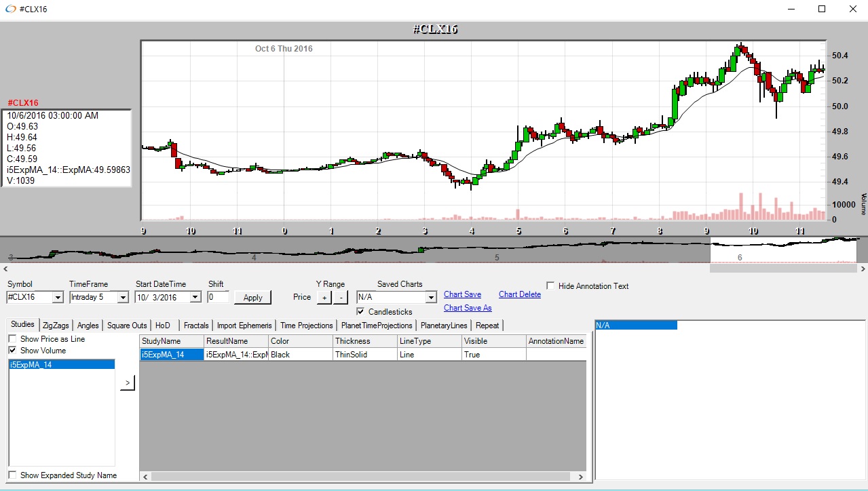Click the arrow button beside study list
This screenshot has height=491, width=868.
tap(128, 383)
